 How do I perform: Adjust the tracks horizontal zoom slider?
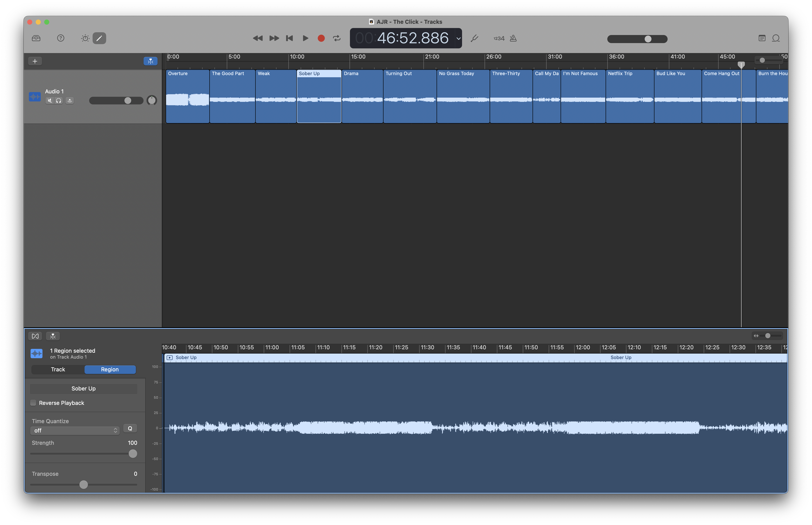point(769,60)
